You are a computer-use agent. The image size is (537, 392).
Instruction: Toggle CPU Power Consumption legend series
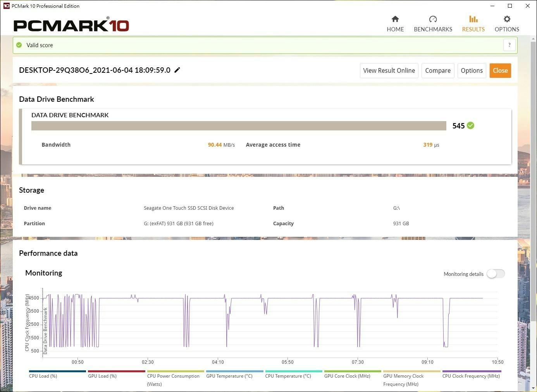coord(176,380)
